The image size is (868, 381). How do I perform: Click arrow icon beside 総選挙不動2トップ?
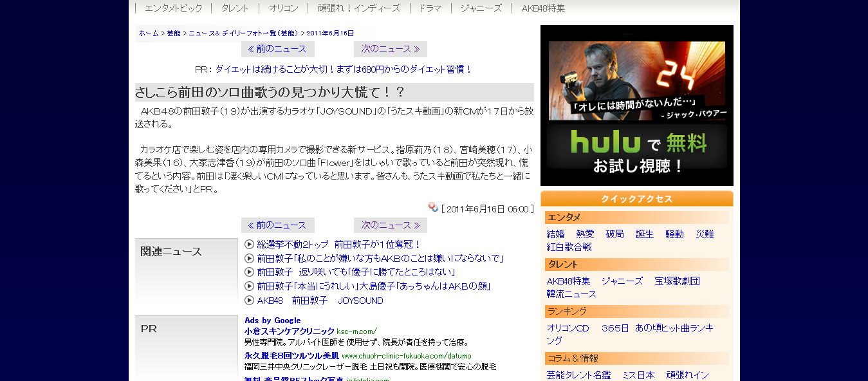[x=250, y=244]
